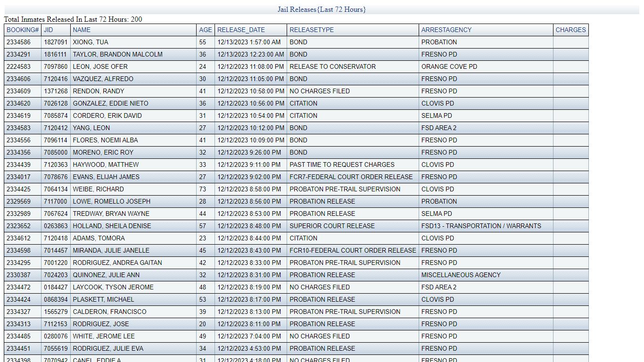
Task: Click booking number 2334586
Action: [x=18, y=42]
